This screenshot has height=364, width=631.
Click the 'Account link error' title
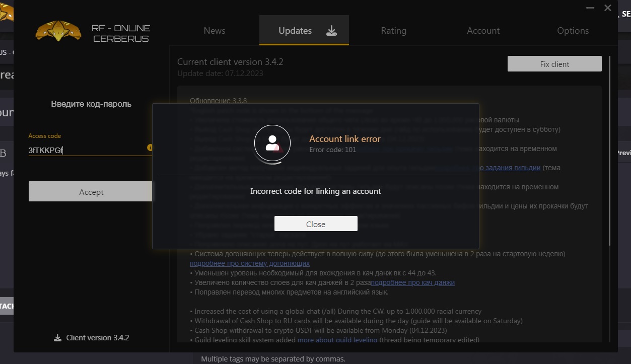pos(345,139)
